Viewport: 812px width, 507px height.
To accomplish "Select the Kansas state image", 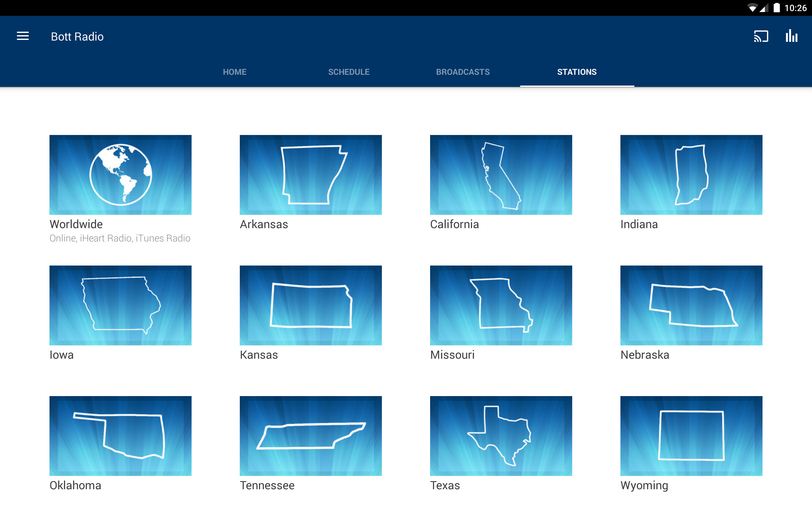I will point(311,305).
